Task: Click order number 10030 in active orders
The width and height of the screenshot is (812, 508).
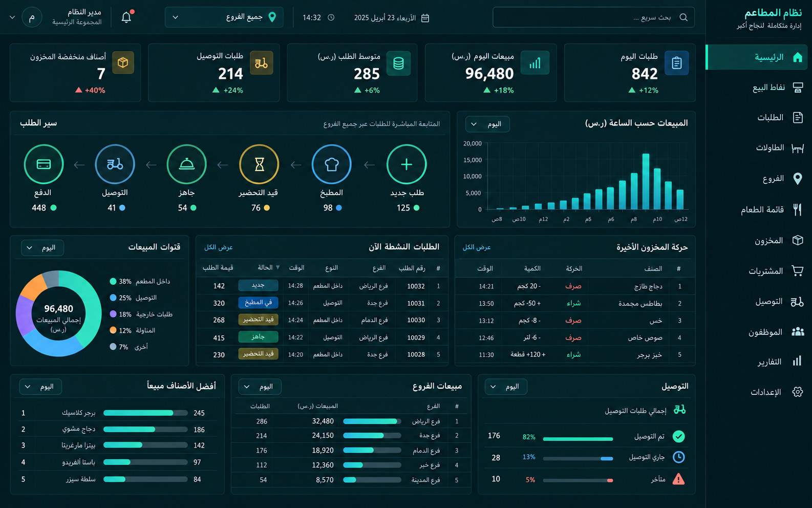Action: (416, 320)
